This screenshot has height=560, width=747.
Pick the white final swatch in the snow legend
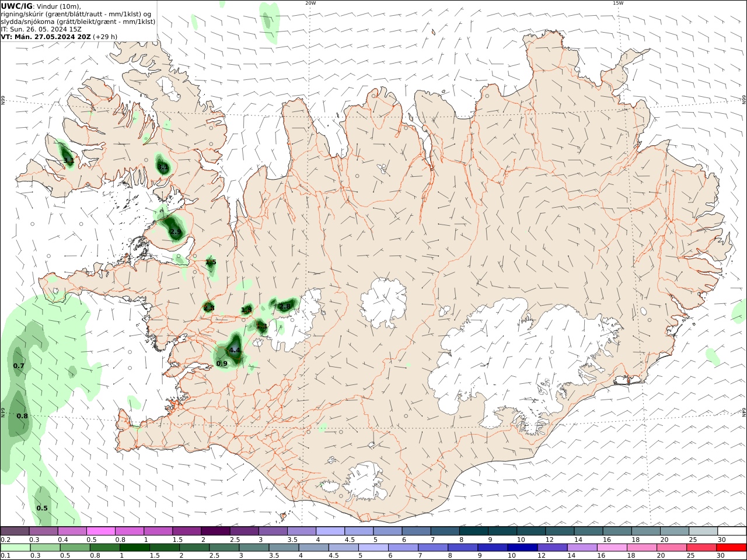pos(732,531)
